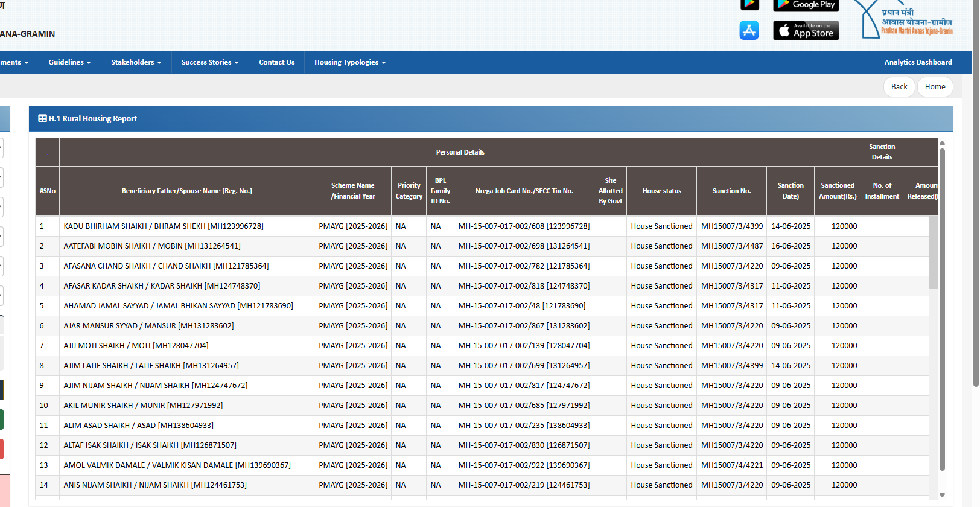The image size is (980, 507).
Task: Open the Analytics Dashboard
Action: (x=918, y=62)
